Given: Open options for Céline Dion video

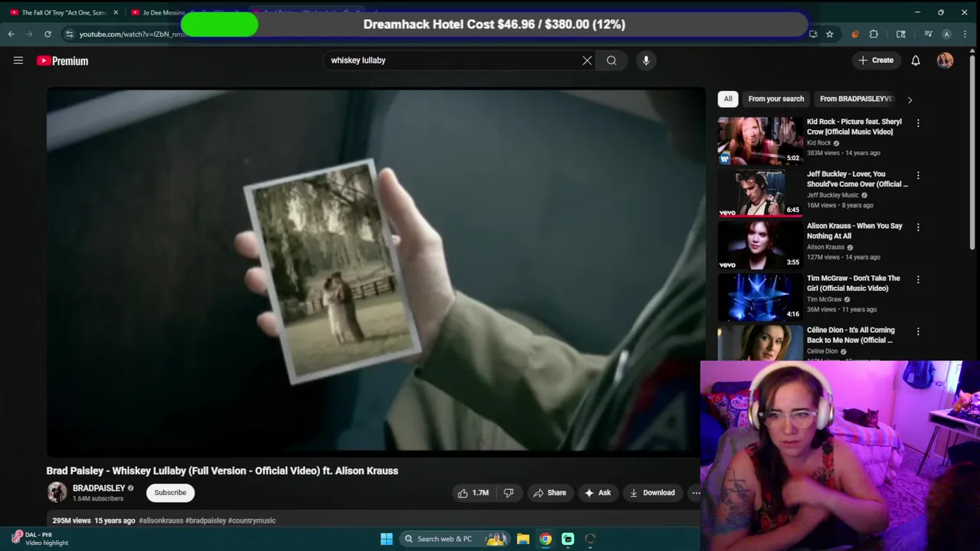Looking at the screenshot, I should click(918, 331).
